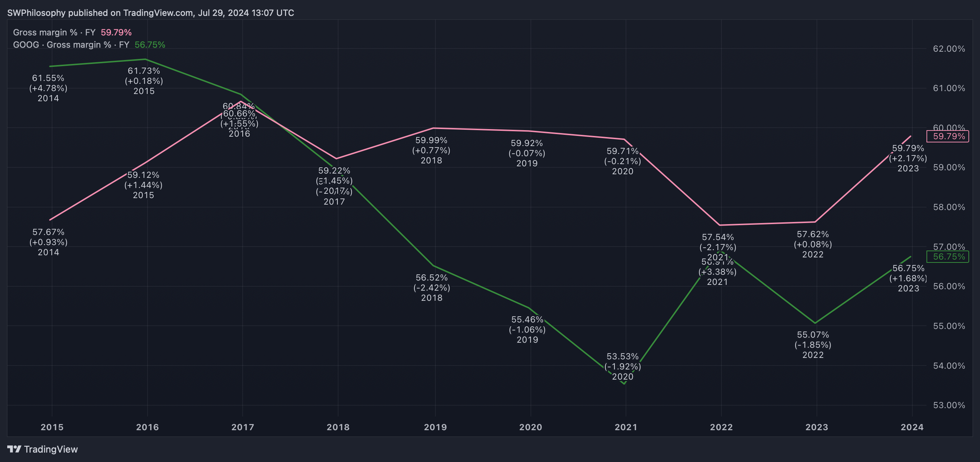Click the pink 59.79% price tag on axis

(948, 136)
